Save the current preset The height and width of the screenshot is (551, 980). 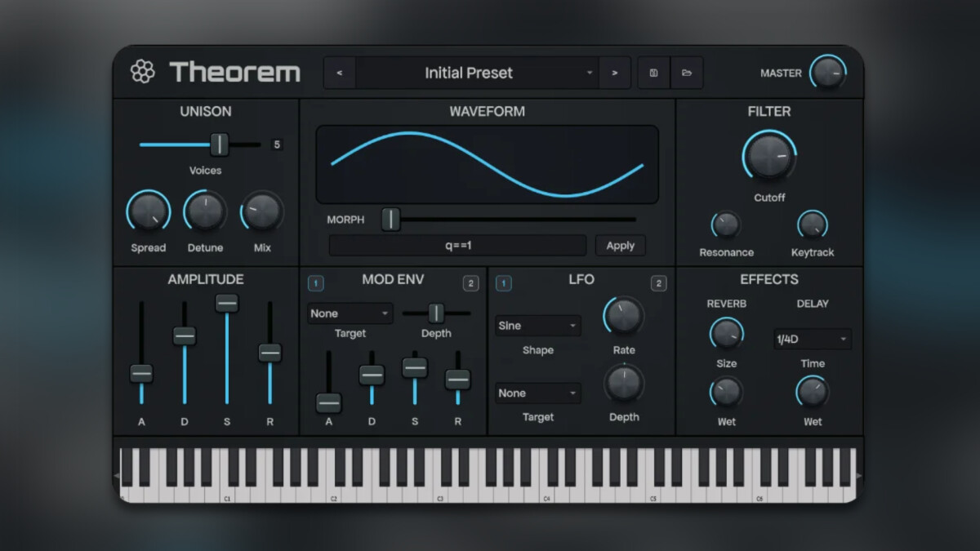pos(653,72)
